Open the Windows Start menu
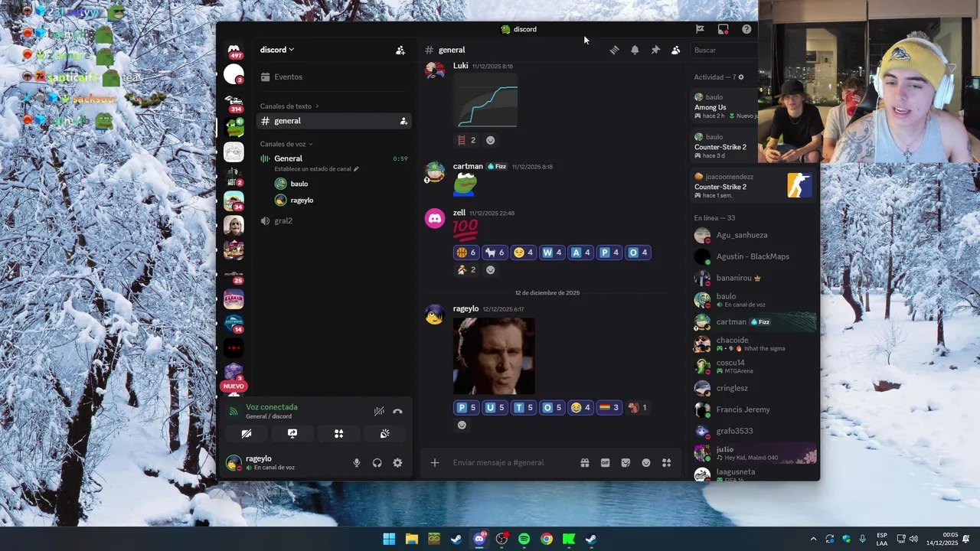Image resolution: width=980 pixels, height=551 pixels. coord(389,539)
